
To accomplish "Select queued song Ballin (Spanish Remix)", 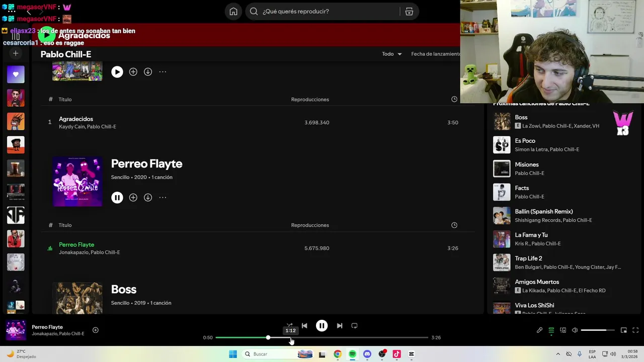I will pyautogui.click(x=560, y=215).
